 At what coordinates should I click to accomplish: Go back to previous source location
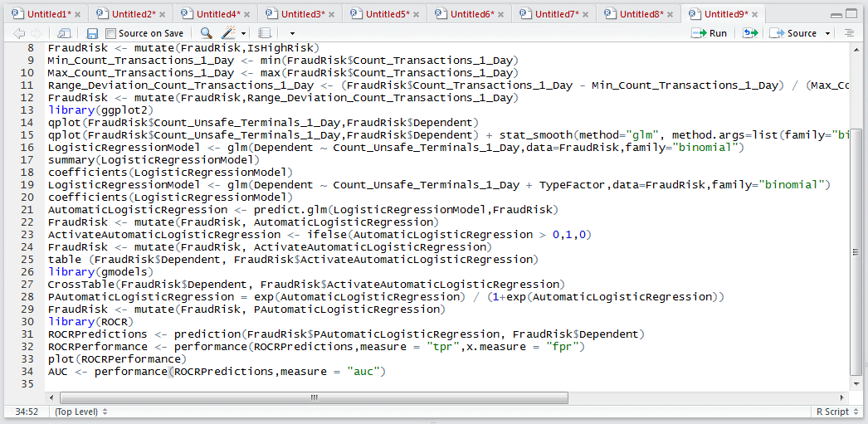(x=19, y=33)
